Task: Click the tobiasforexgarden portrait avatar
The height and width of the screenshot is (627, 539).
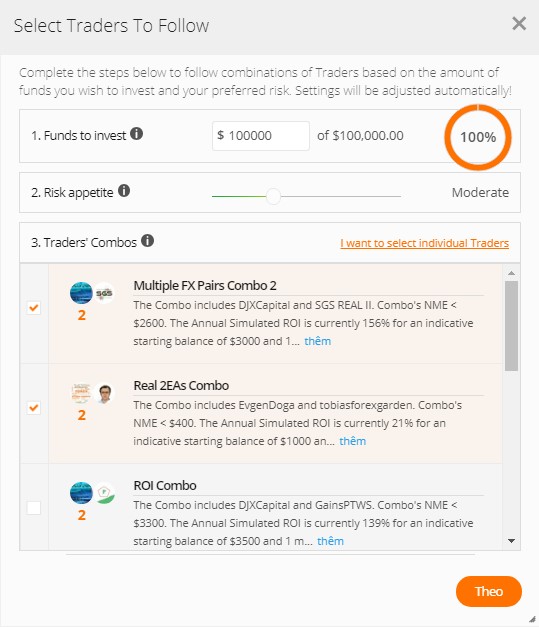Action: pos(104,393)
